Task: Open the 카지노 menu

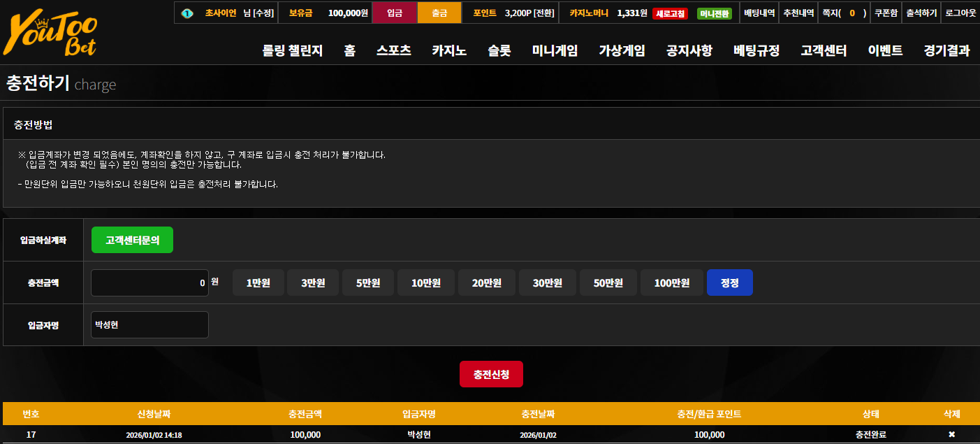Action: pos(449,50)
